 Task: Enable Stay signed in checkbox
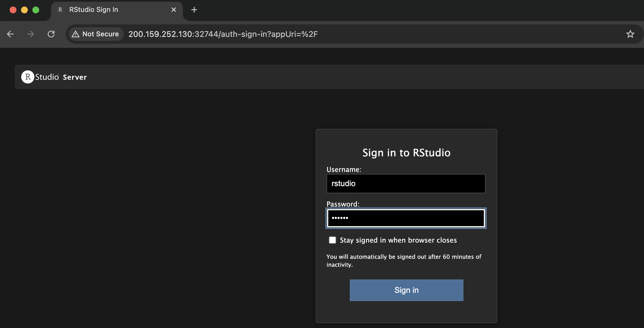tap(333, 240)
